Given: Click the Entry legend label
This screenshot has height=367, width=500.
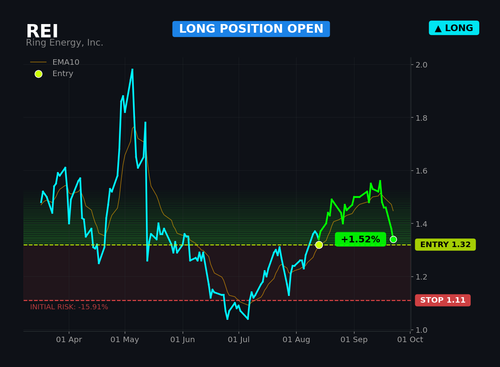Looking at the screenshot, I should (x=63, y=74).
